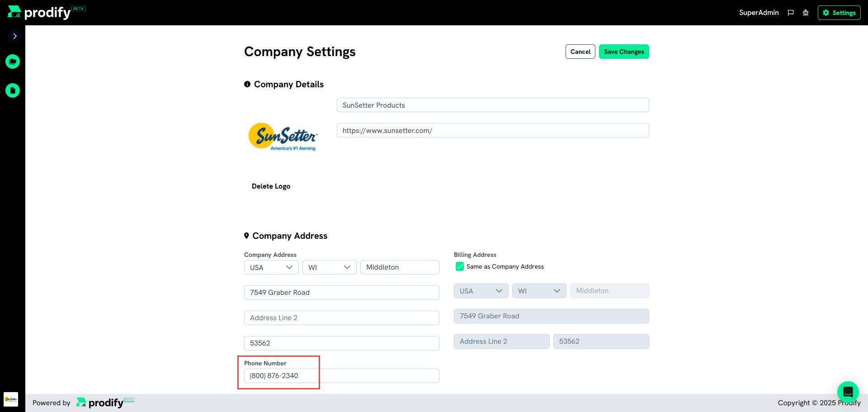Open the company address WI state dropdown

[x=330, y=267]
